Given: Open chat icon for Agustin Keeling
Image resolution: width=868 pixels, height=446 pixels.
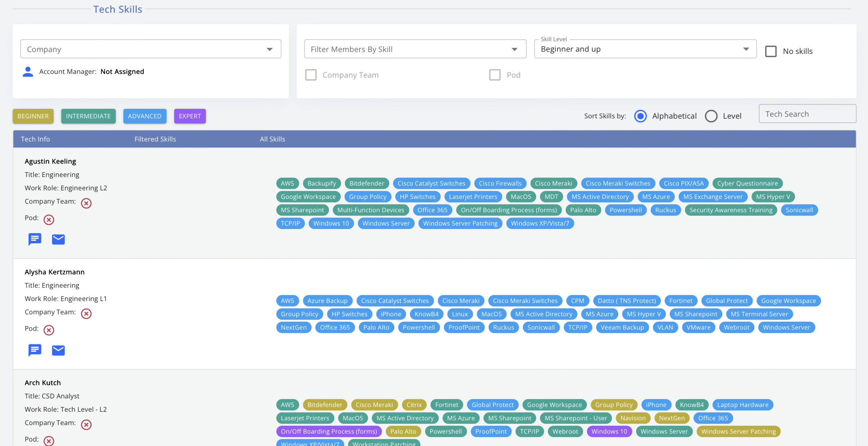Looking at the screenshot, I should (35, 239).
